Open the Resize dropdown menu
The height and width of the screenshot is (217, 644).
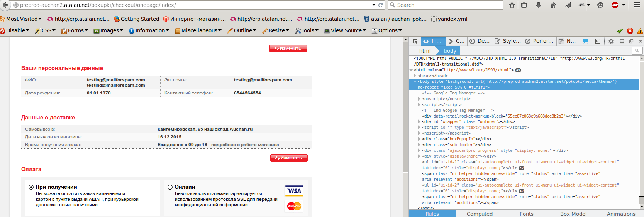(276, 30)
